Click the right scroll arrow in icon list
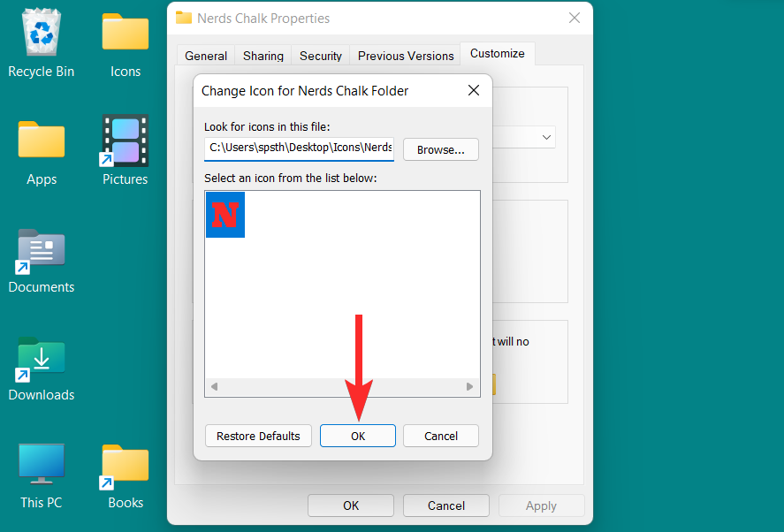 (469, 386)
